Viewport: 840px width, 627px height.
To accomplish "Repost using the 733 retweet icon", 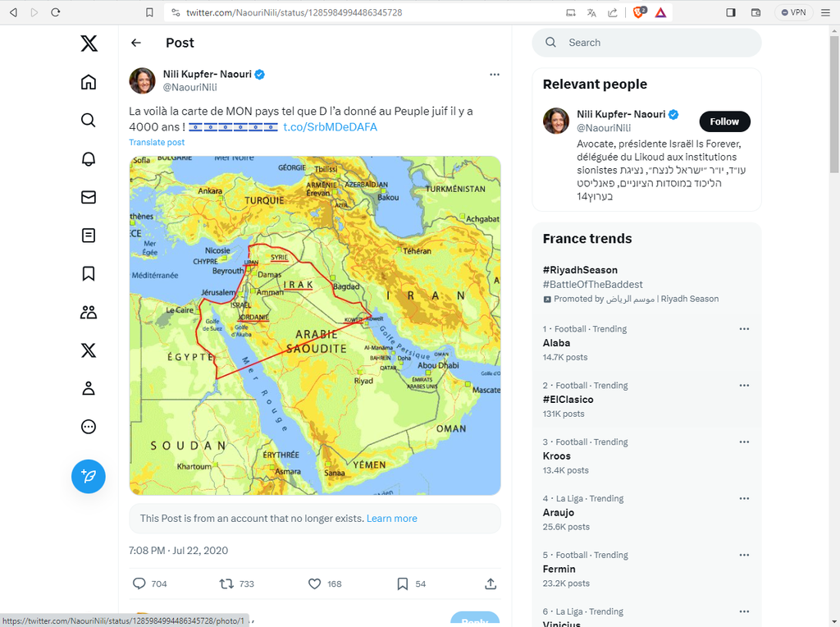I will 226,584.
